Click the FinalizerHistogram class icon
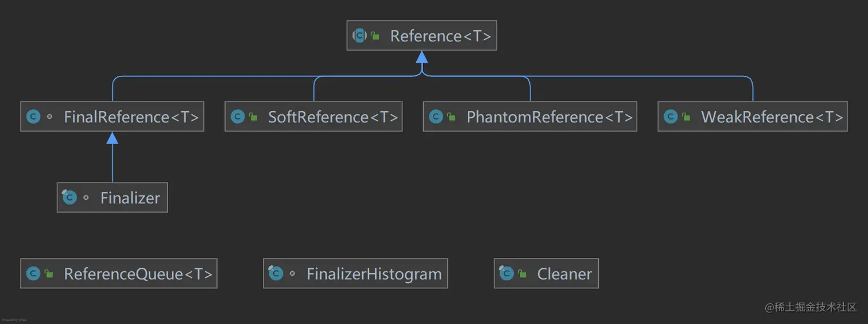 (x=276, y=274)
